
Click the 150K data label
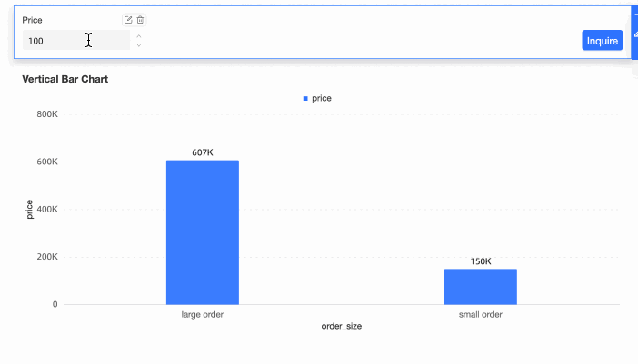[481, 261]
